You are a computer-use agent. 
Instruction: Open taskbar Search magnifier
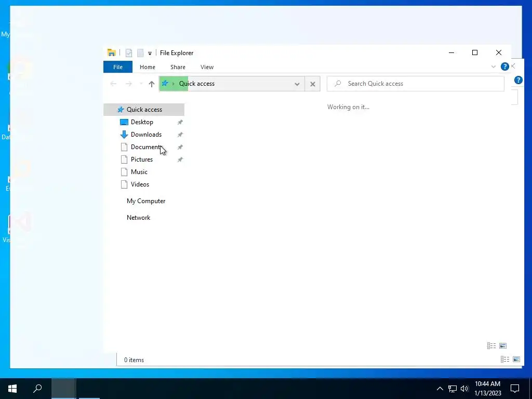click(x=37, y=389)
